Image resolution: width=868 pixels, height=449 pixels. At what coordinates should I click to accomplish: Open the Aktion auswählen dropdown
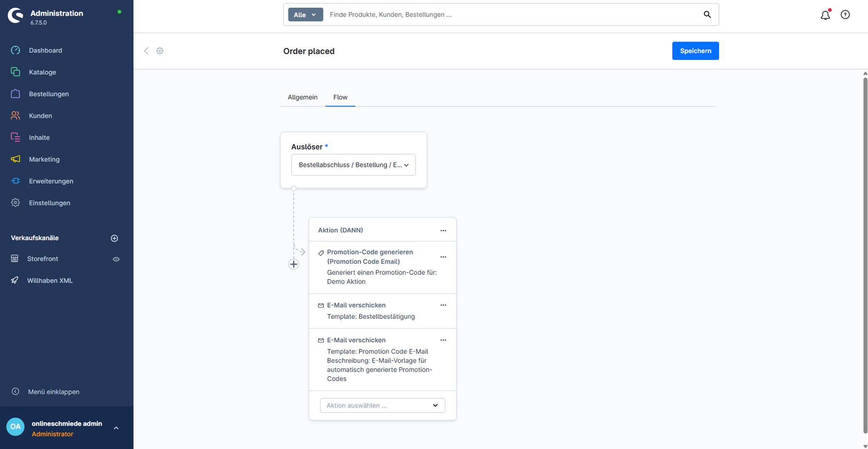click(382, 405)
